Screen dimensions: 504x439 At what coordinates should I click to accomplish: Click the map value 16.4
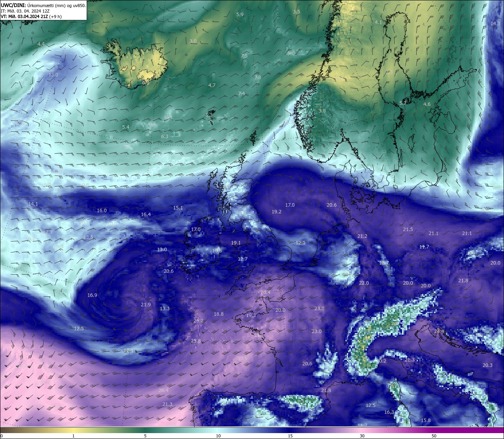[146, 215]
